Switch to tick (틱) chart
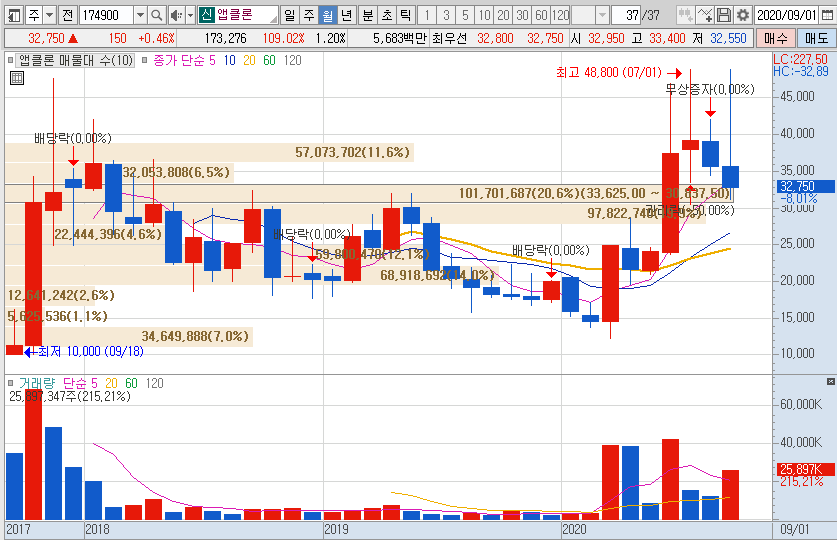The height and width of the screenshot is (540, 837). tap(406, 15)
